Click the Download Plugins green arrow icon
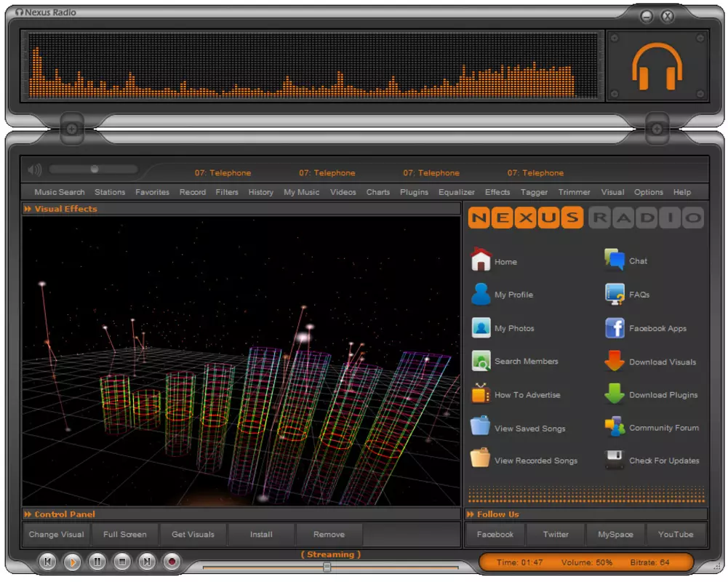The height and width of the screenshot is (582, 728). pyautogui.click(x=615, y=394)
